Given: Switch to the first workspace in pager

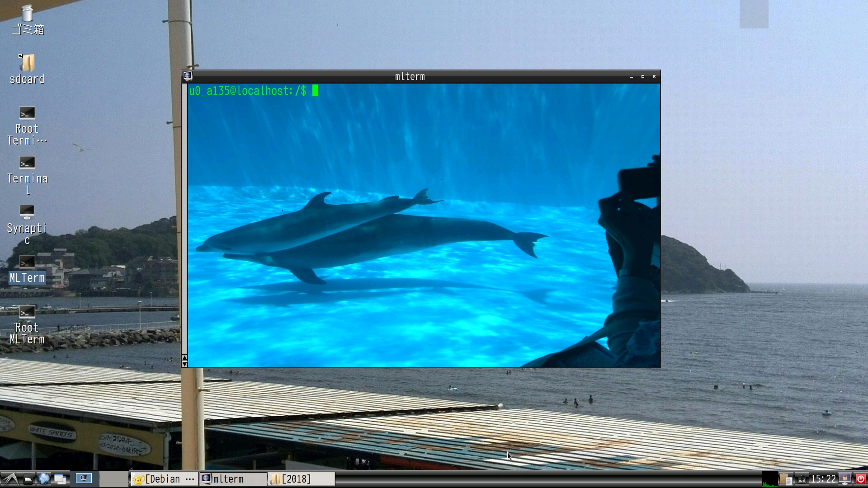Looking at the screenshot, I should tap(84, 479).
